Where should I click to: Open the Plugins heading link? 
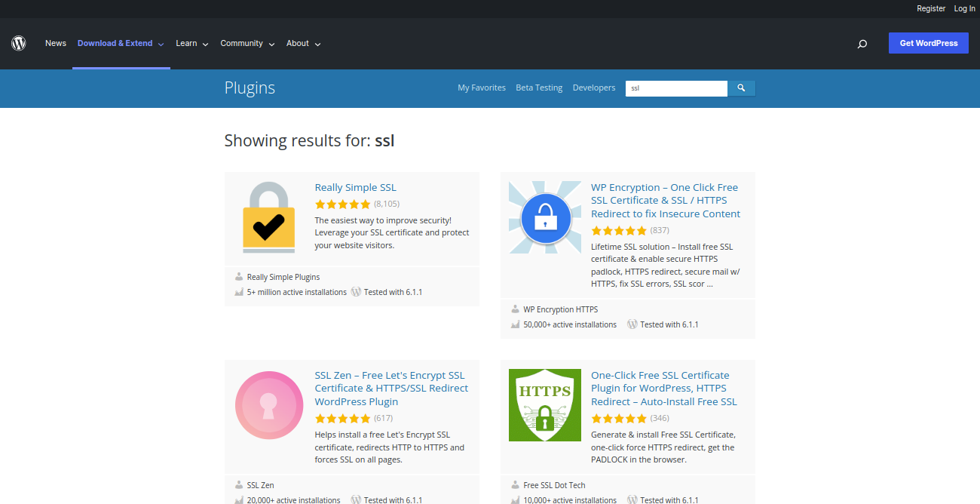point(250,88)
